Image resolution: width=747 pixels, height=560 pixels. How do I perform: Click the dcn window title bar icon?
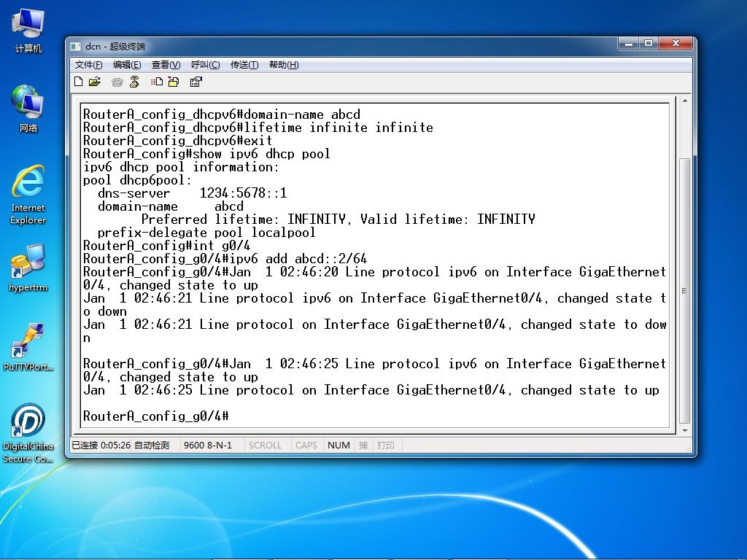(76, 46)
